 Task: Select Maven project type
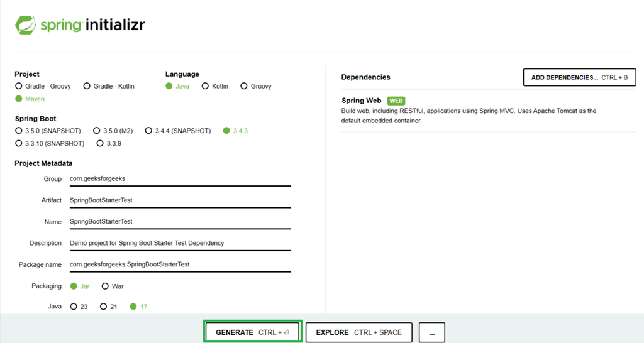pyautogui.click(x=30, y=99)
